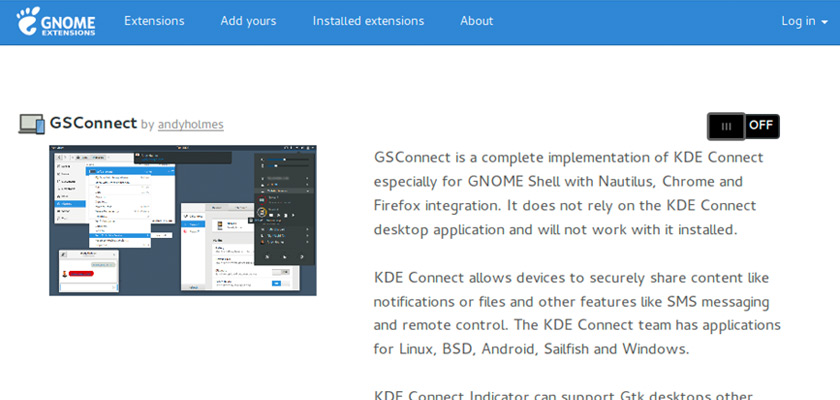The width and height of the screenshot is (840, 400).
Task: Toggle the GSConnect extension ON/OFF switch
Action: coord(744,126)
